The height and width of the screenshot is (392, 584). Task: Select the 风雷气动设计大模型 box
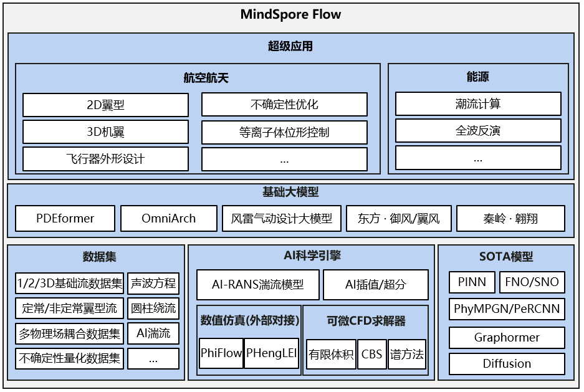(x=282, y=219)
